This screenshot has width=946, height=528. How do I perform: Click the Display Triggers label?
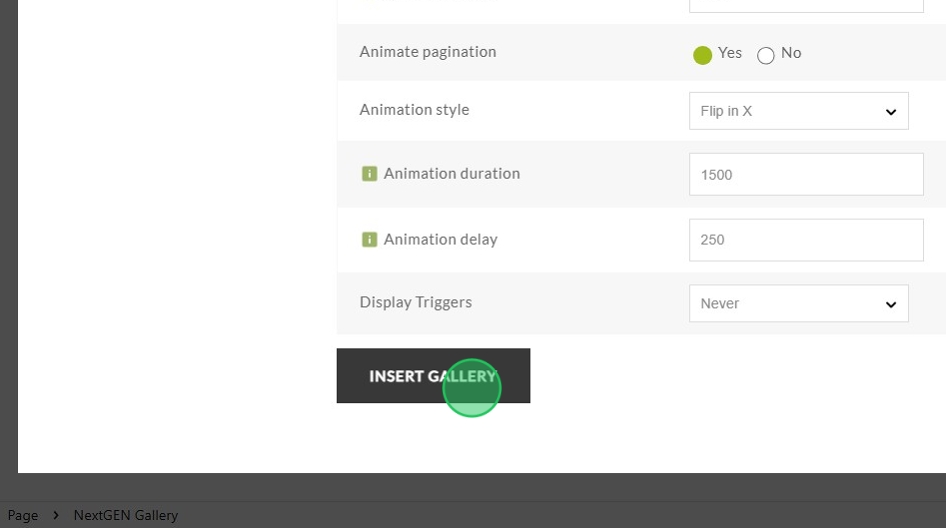click(x=416, y=302)
